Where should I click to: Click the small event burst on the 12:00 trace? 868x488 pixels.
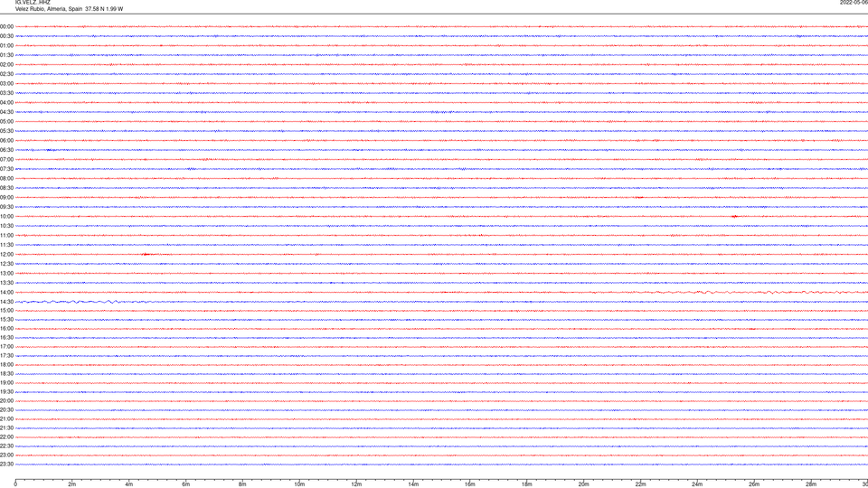[x=146, y=255]
